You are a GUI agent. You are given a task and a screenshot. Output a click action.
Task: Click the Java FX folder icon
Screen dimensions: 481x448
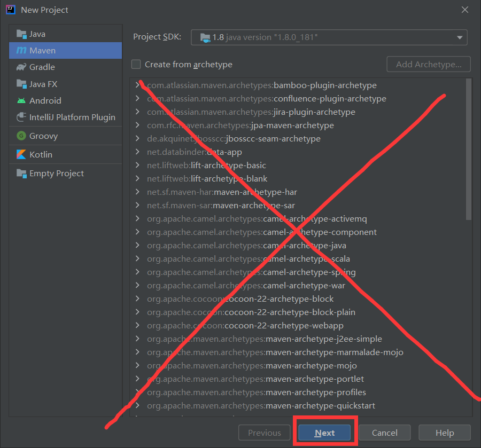click(x=21, y=84)
